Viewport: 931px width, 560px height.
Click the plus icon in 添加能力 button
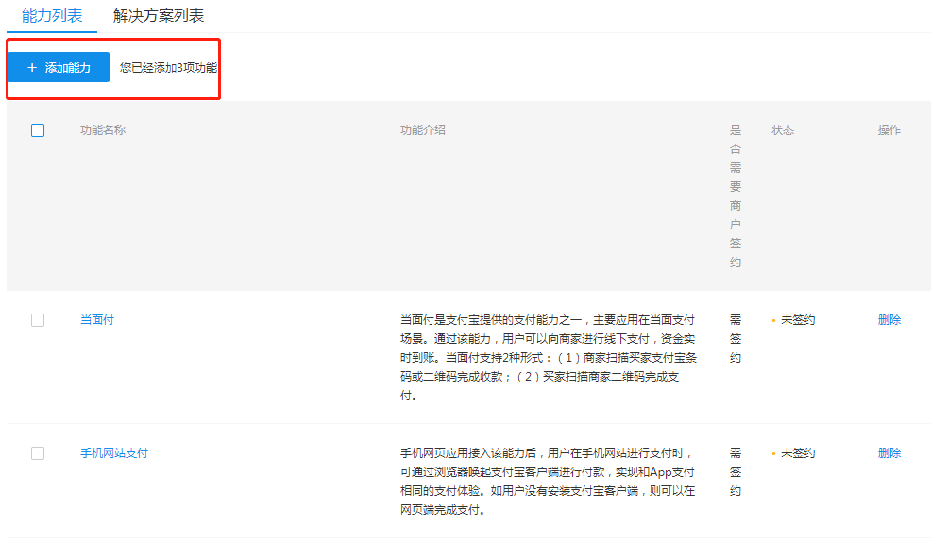click(32, 68)
